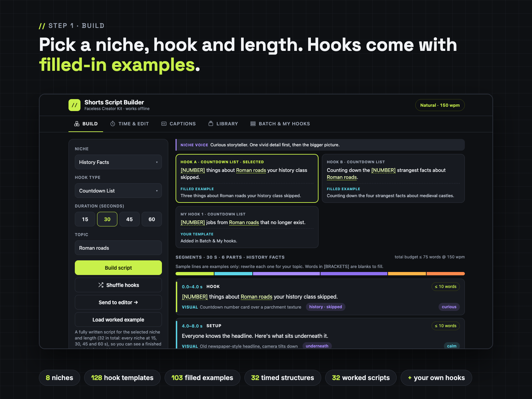Click the total budget ≤ 75 words text

tap(430, 257)
